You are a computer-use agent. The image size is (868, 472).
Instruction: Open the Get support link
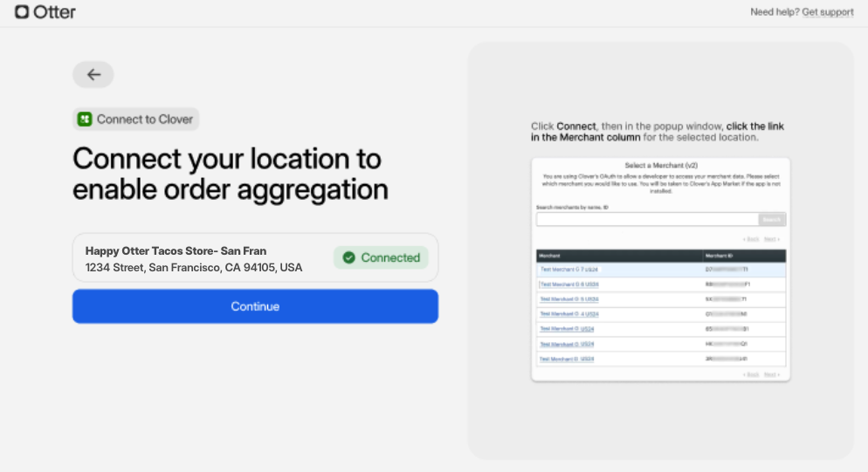point(827,12)
